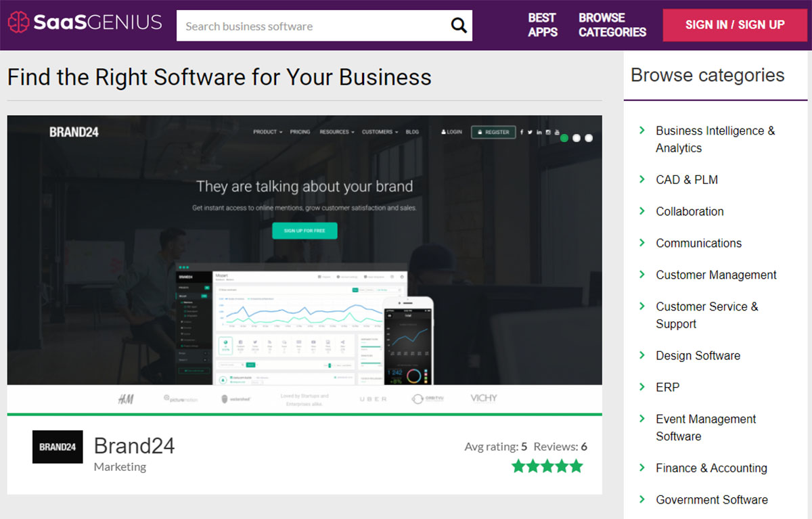812x519 pixels.
Task: Click chevron beside Finance & Accounting
Action: (x=642, y=467)
